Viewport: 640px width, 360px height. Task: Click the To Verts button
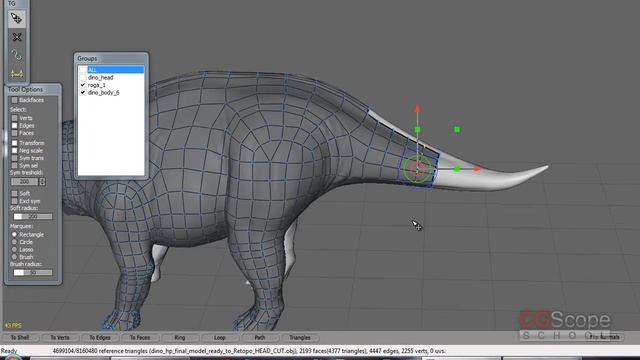tap(60, 338)
